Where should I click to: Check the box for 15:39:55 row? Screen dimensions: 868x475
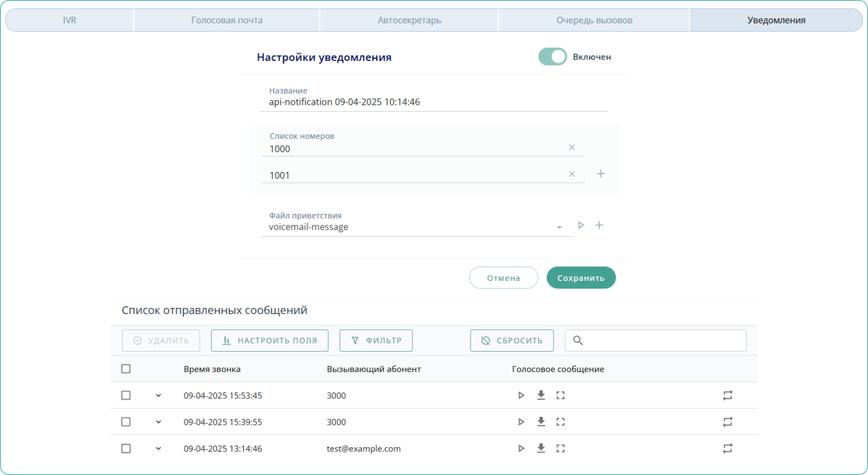click(126, 422)
